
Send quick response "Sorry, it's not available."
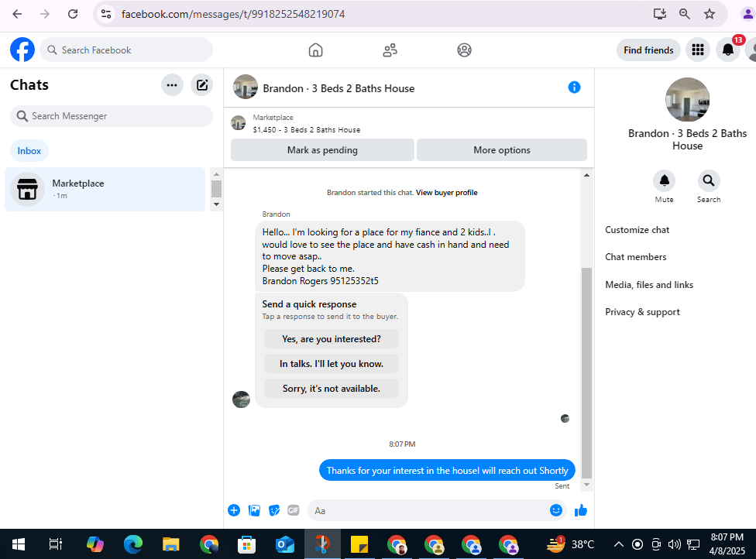tap(332, 389)
